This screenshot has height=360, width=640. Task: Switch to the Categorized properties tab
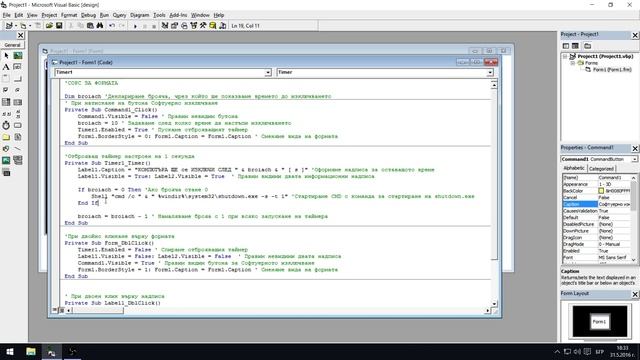click(x=601, y=169)
